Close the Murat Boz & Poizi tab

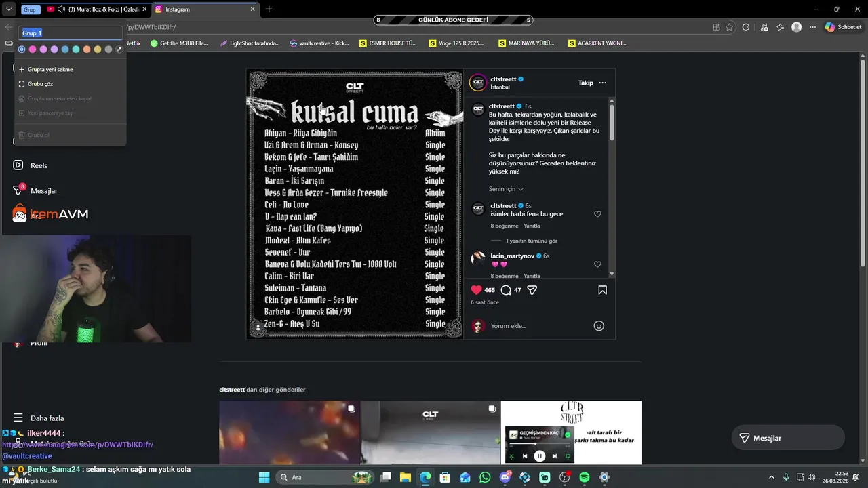click(x=144, y=9)
